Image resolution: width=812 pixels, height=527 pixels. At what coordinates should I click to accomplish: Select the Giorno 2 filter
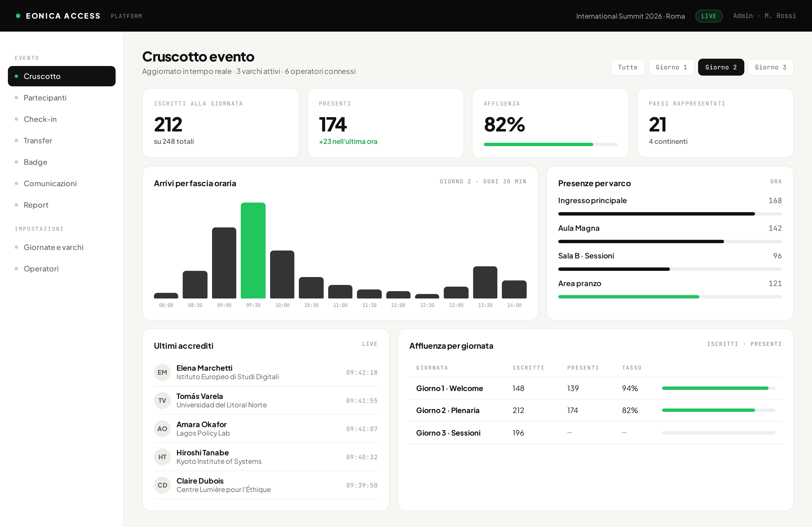pyautogui.click(x=721, y=67)
